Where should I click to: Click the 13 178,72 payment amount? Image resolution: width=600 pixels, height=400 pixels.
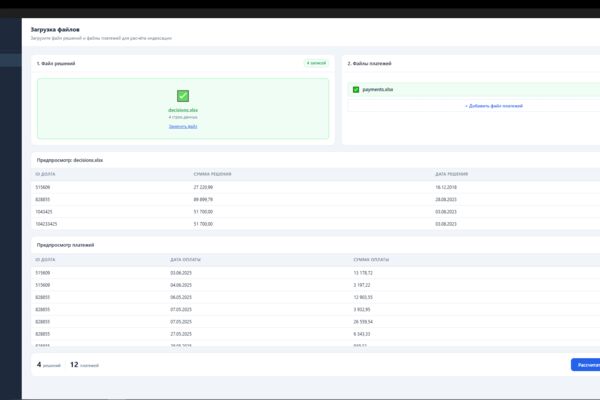pyautogui.click(x=363, y=273)
